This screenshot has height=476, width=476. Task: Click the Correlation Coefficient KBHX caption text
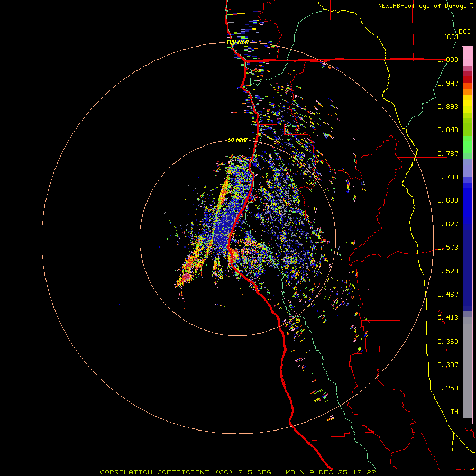click(x=238, y=472)
